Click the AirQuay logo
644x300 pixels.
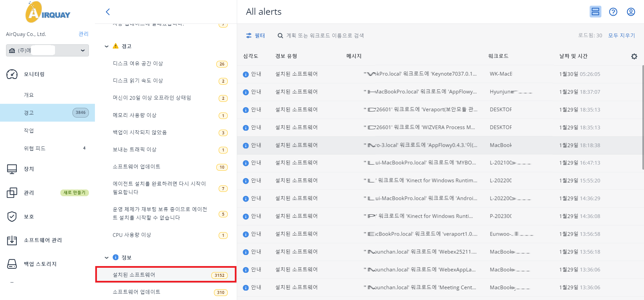[48, 12]
